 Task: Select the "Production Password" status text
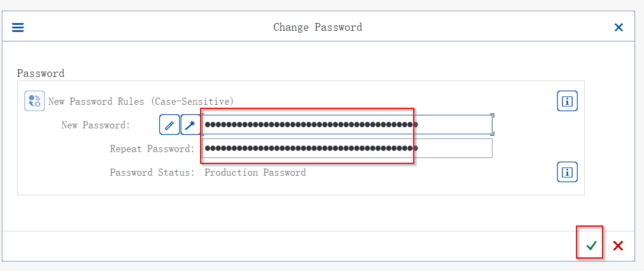255,172
